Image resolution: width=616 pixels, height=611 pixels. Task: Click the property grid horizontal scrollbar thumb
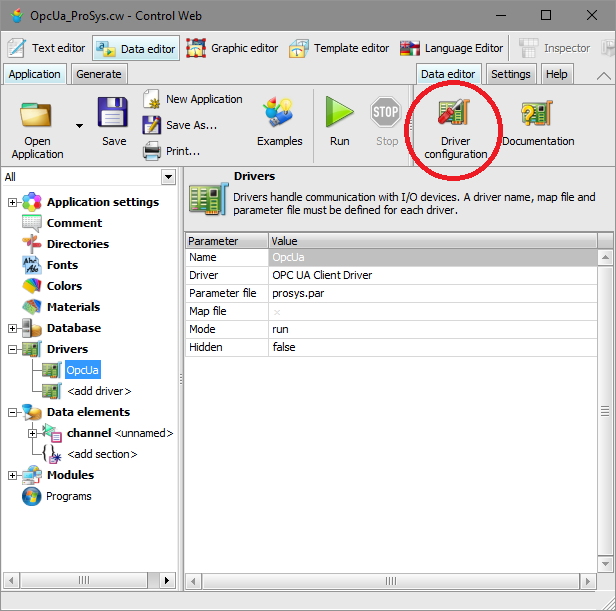click(x=391, y=581)
